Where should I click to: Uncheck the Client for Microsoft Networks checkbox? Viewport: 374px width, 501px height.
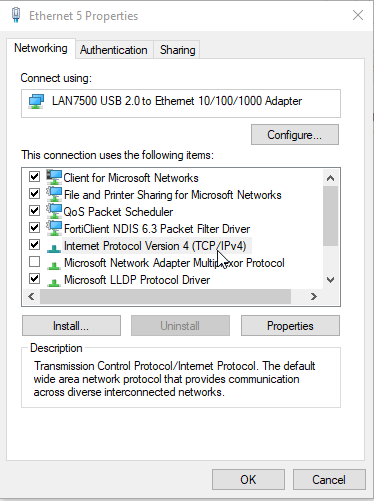tap(34, 177)
